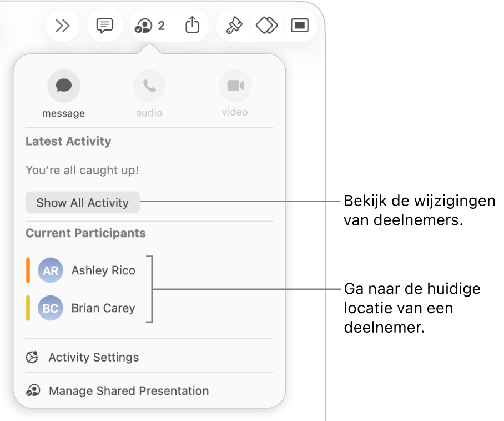
Task: Click the double chevron toolbar overflow icon
Action: pyautogui.click(x=62, y=26)
